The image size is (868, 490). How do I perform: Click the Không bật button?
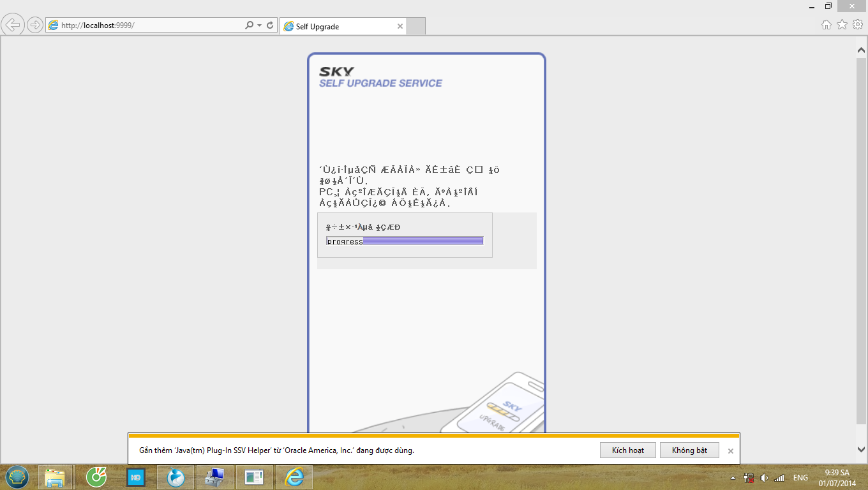[689, 450]
